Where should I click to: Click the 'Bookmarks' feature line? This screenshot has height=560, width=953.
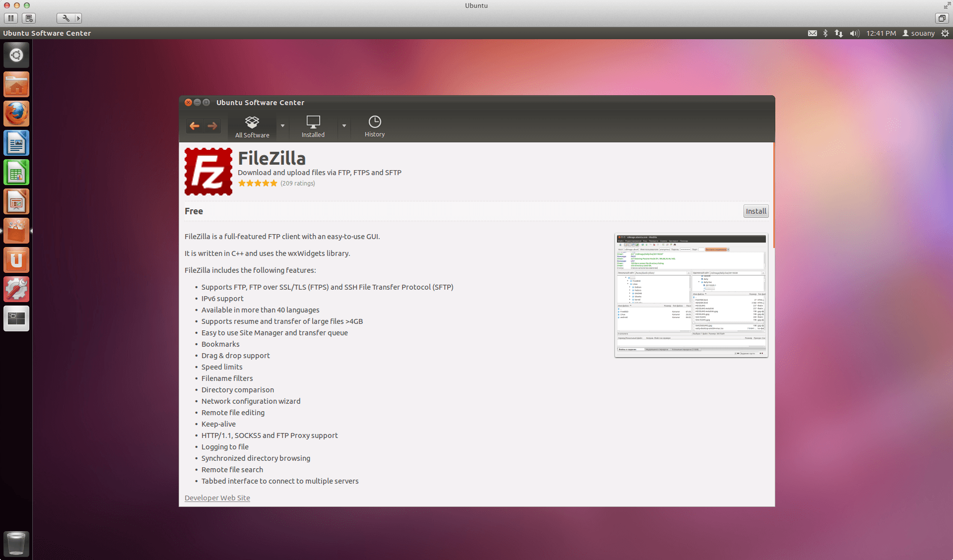[x=220, y=344]
